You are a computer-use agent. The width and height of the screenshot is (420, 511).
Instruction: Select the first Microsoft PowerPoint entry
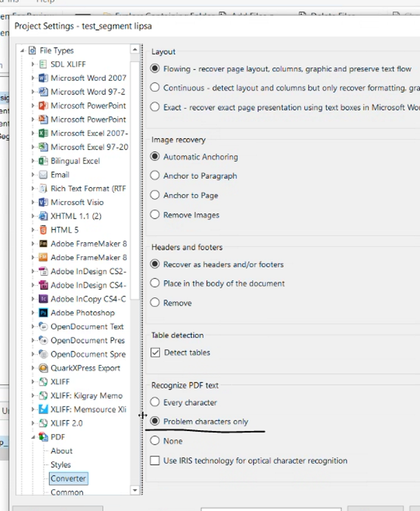pos(88,106)
